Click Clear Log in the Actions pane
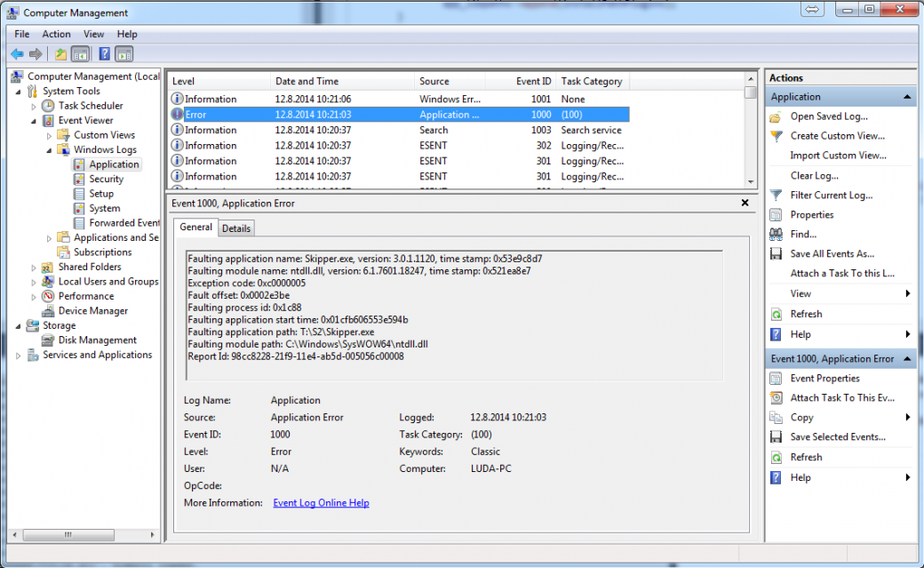Viewport: 924px width, 568px height. pos(816,175)
